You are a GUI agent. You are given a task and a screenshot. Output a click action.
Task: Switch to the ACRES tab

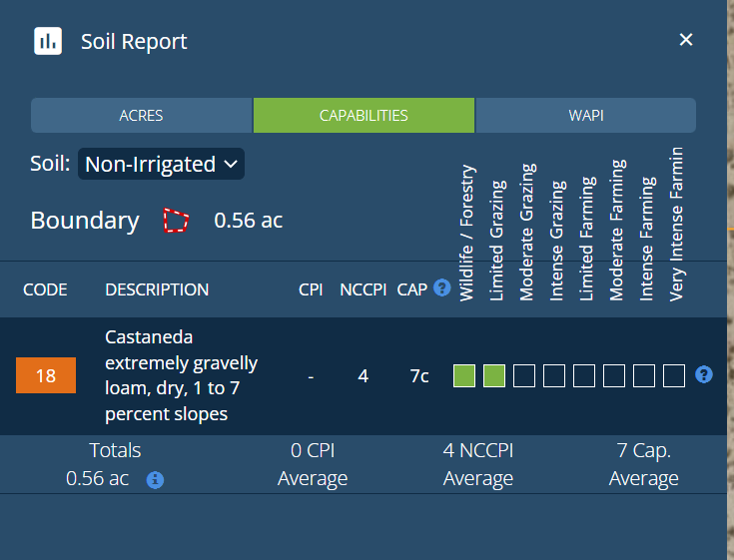point(142,116)
